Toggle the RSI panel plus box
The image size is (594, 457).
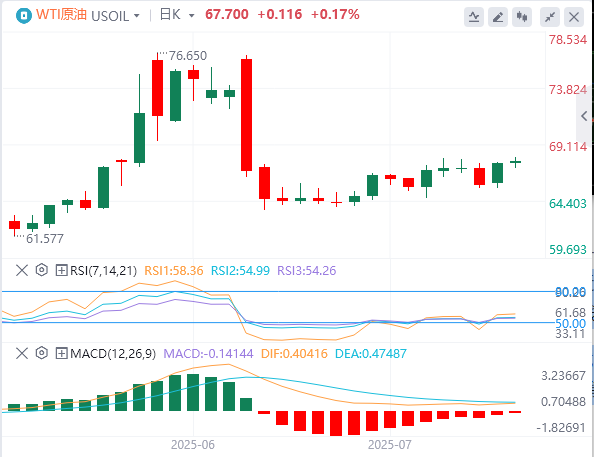click(61, 271)
